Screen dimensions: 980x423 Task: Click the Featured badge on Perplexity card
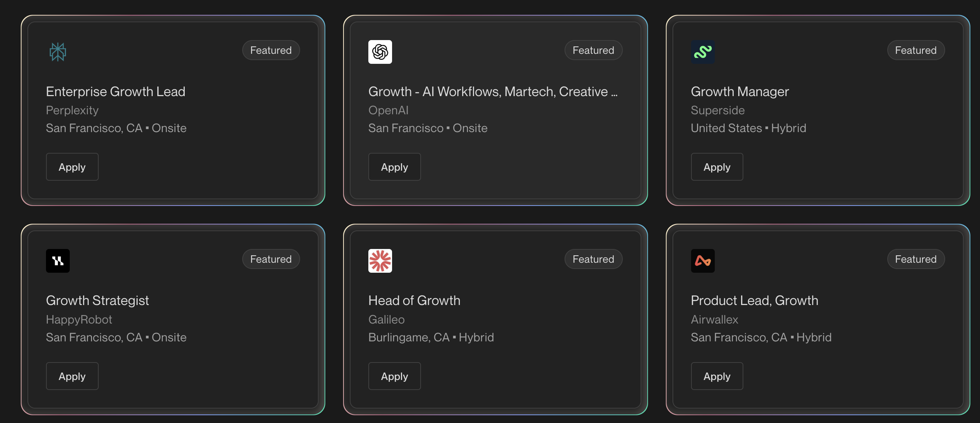click(x=270, y=50)
